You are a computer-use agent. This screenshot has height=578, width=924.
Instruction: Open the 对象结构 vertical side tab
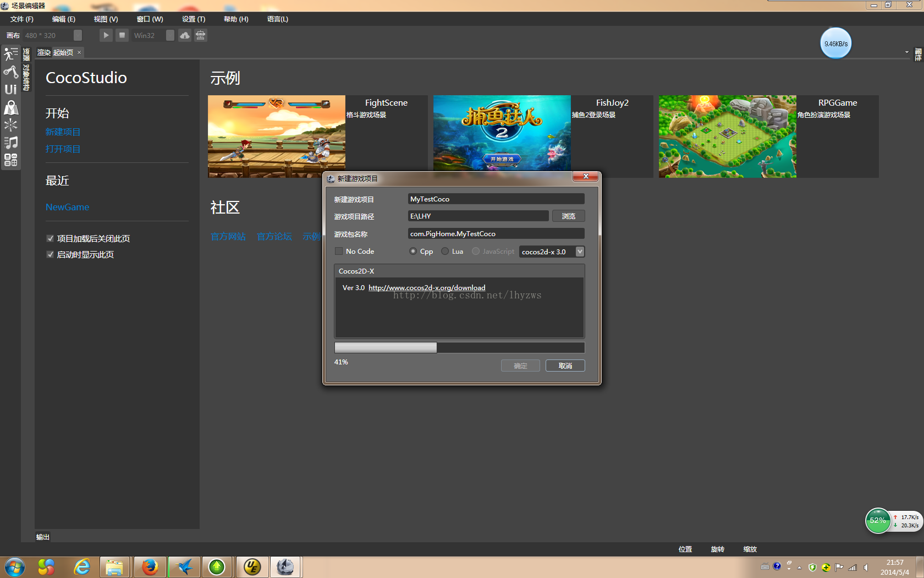point(26,78)
